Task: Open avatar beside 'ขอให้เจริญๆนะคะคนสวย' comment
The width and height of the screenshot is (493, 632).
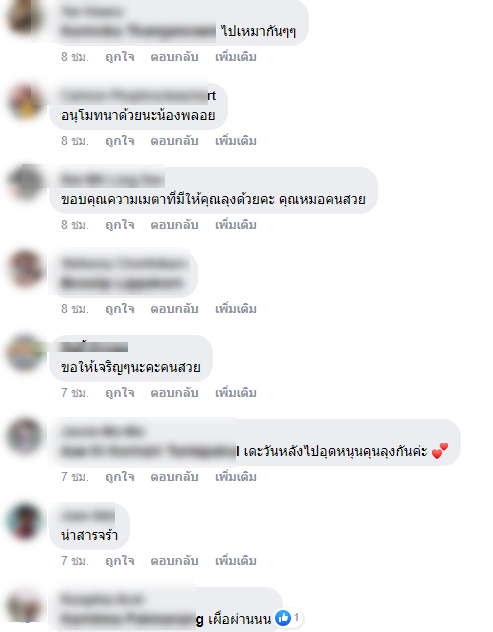Action: click(24, 353)
